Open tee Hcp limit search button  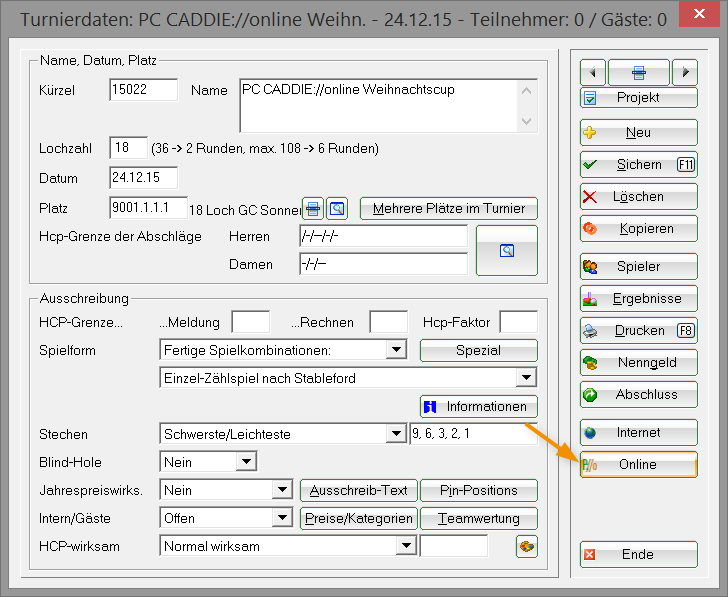[507, 251]
